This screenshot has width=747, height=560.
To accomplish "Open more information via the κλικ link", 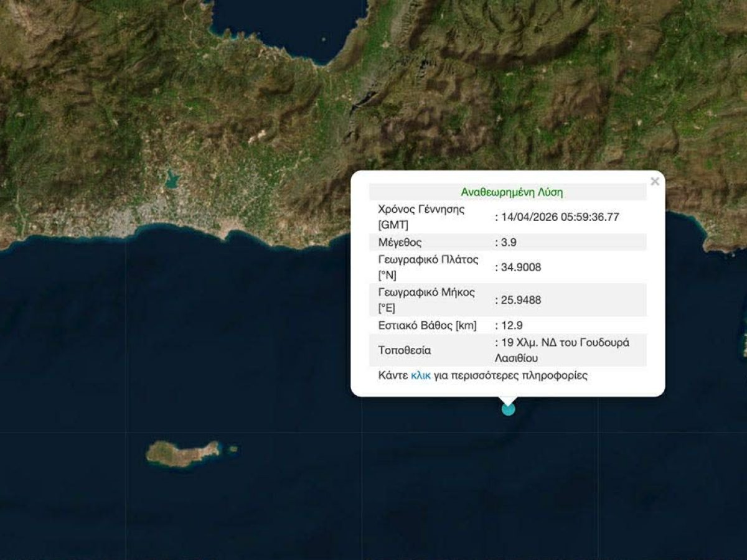I will (x=422, y=376).
